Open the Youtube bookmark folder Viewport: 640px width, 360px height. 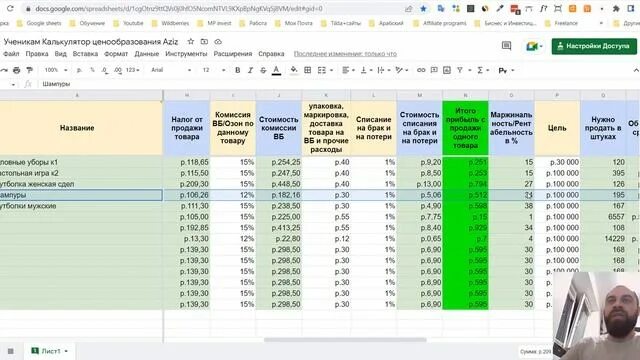pyautogui.click(x=129, y=23)
